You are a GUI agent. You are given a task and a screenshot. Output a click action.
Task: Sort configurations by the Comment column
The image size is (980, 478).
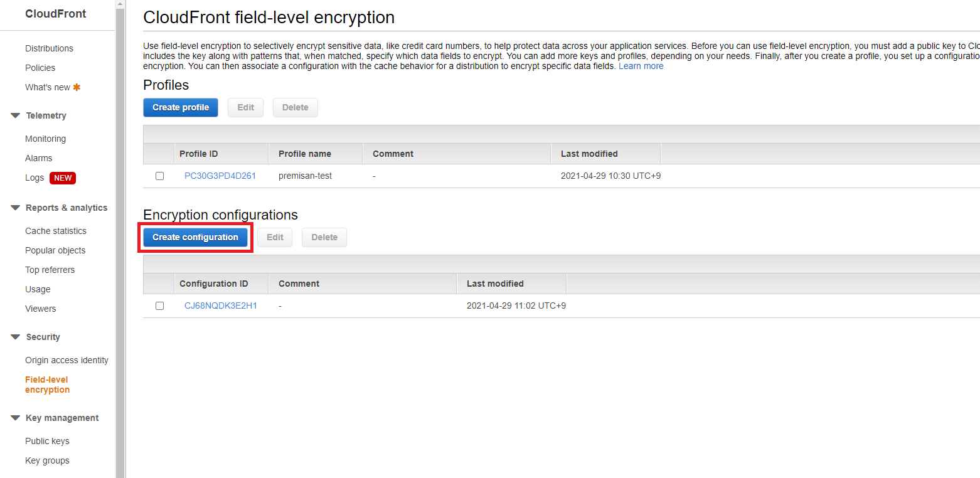tap(363, 284)
